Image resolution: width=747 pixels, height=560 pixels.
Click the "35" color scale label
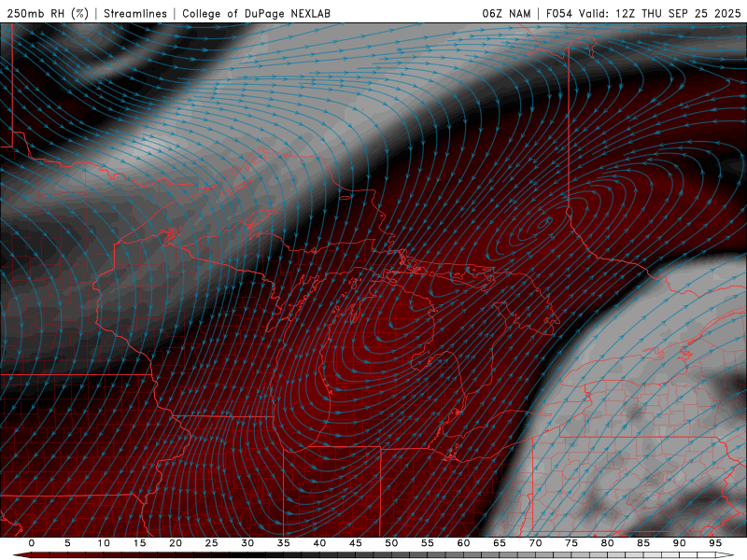(x=284, y=543)
